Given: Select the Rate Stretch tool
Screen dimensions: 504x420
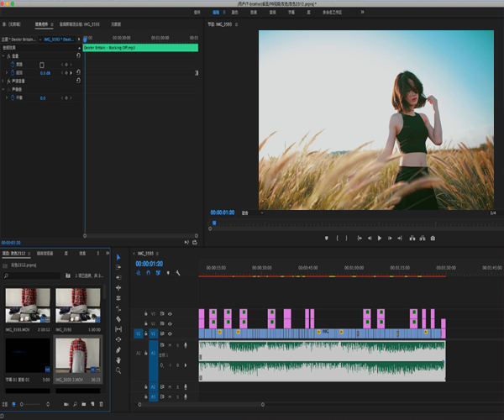Looking at the screenshot, I should point(118,308).
